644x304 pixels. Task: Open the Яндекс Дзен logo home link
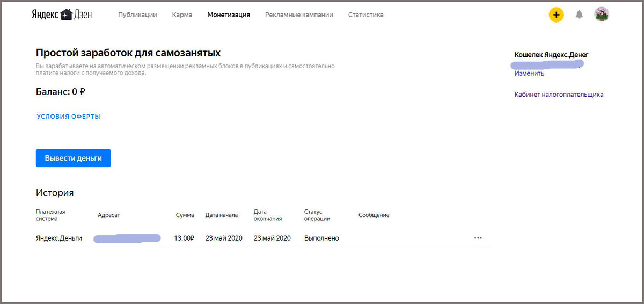62,15
